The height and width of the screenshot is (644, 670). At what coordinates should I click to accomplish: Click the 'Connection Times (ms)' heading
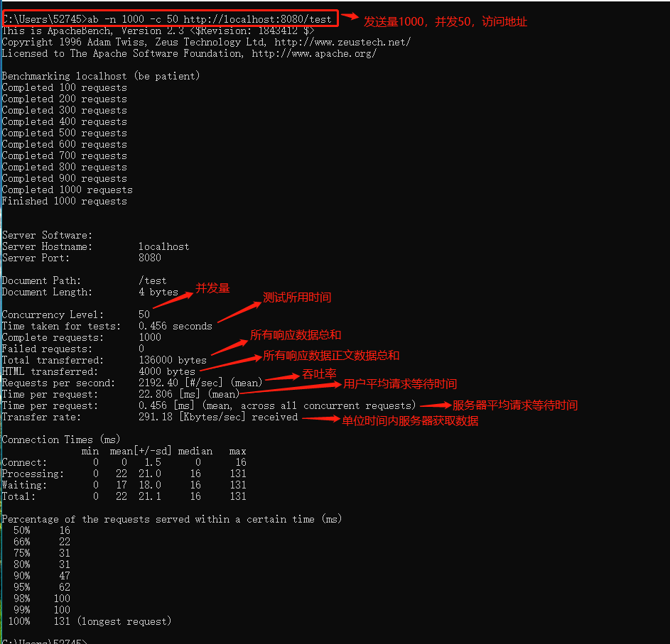61,440
